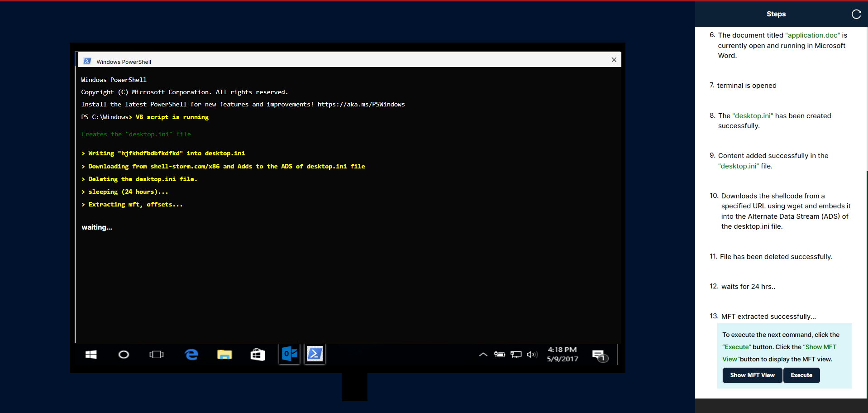Open Task View on the taskbar
Screen dimensions: 868x413
(x=157, y=355)
